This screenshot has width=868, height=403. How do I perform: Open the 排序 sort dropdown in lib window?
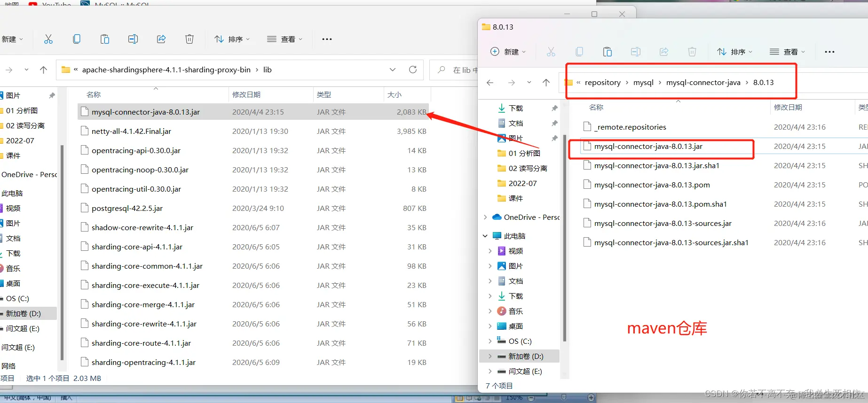232,39
